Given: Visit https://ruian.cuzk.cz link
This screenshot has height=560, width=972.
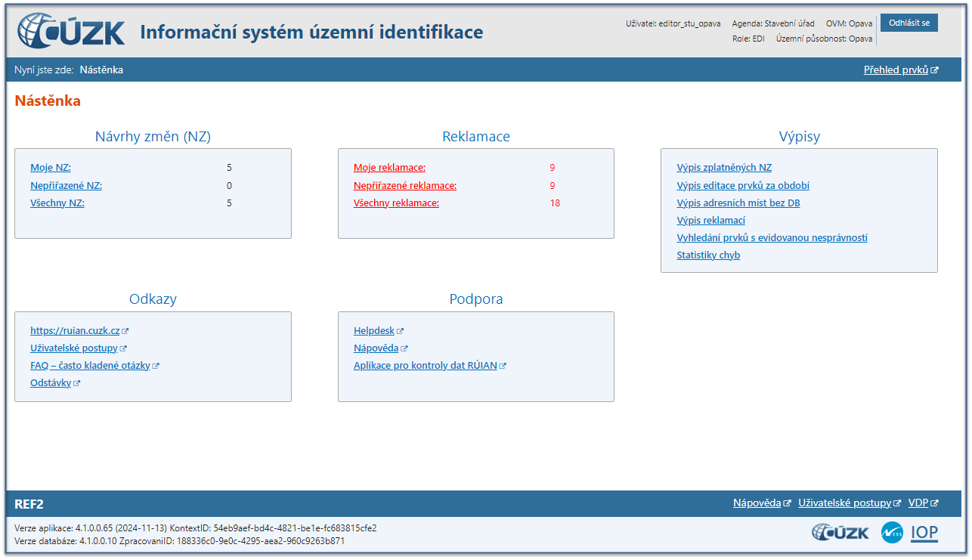Looking at the screenshot, I should pos(75,331).
